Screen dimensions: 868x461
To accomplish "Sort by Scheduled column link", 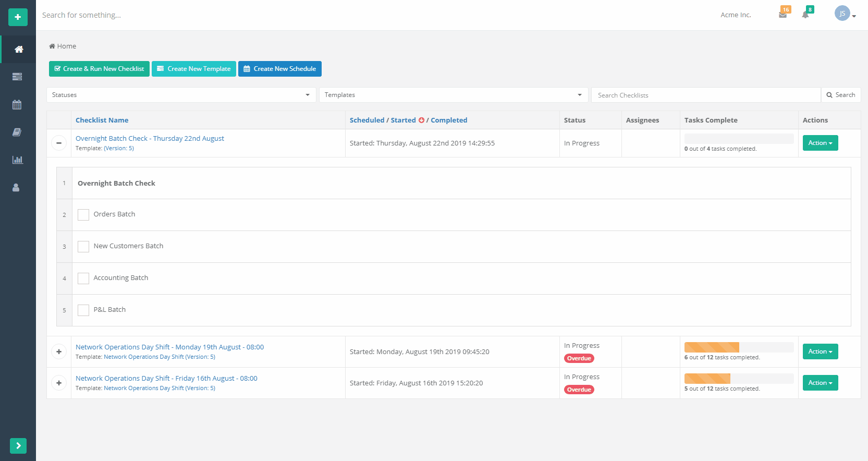I will click(x=367, y=120).
